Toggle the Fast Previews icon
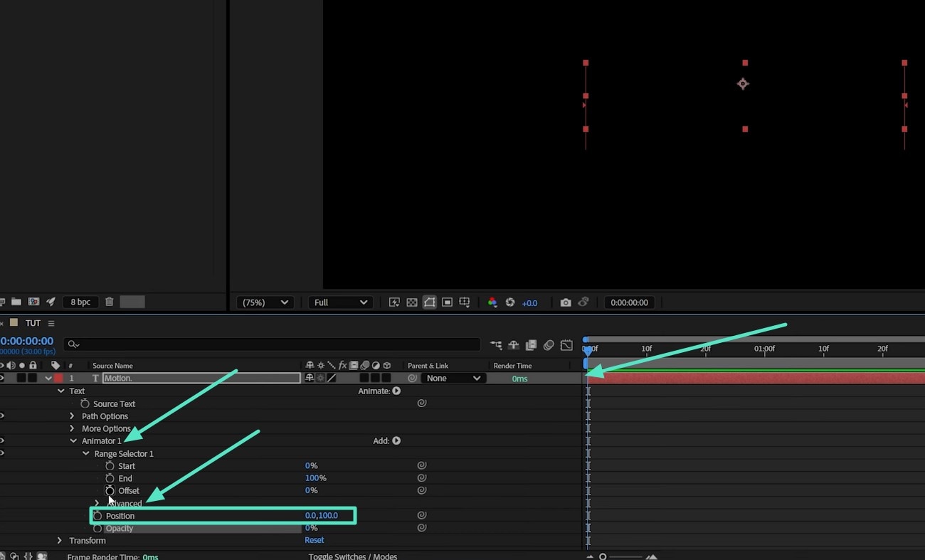925x560 pixels. [394, 302]
